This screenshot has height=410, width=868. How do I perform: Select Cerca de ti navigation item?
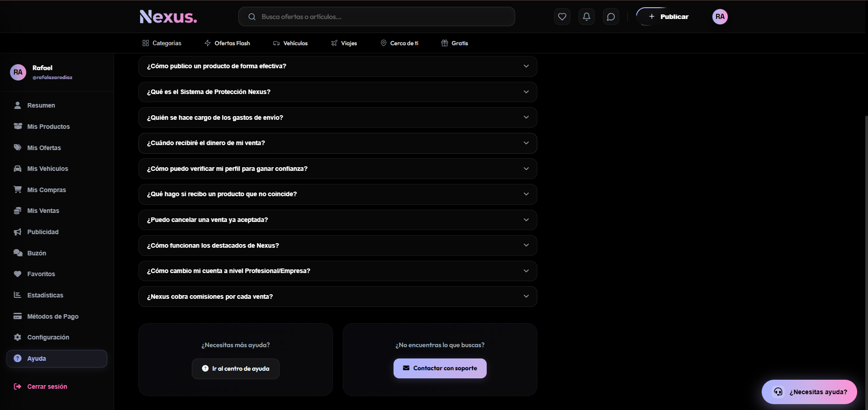pyautogui.click(x=399, y=43)
